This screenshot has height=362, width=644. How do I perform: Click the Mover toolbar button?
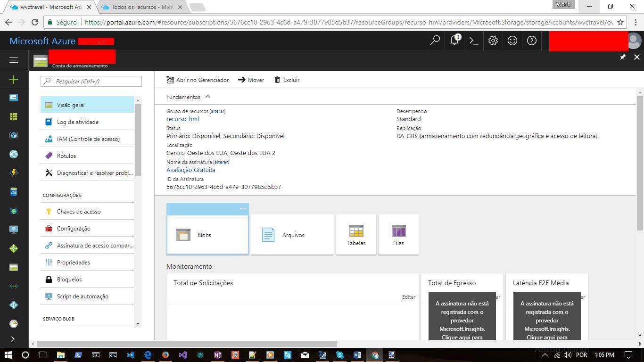click(x=251, y=80)
